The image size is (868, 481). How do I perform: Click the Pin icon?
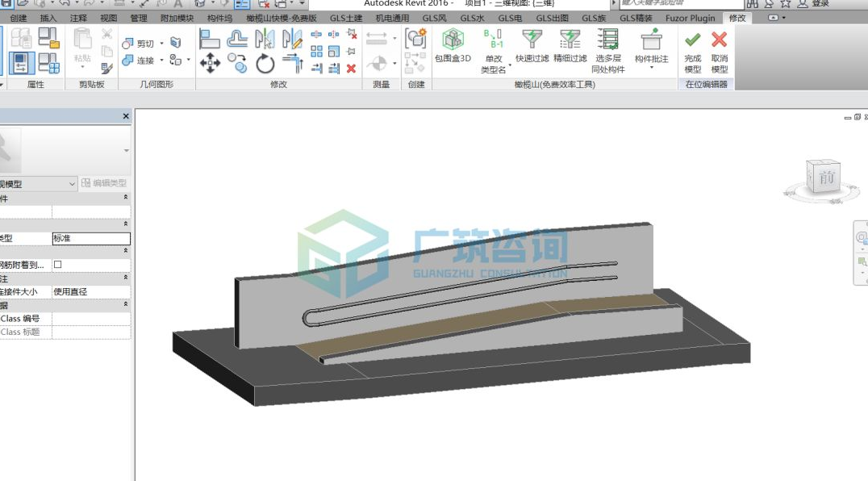[351, 52]
